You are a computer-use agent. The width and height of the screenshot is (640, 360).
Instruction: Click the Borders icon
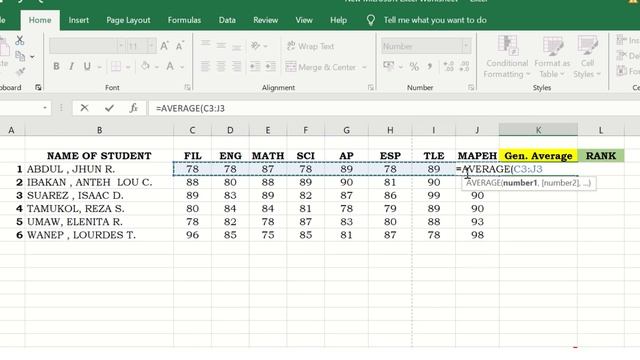coord(116,67)
